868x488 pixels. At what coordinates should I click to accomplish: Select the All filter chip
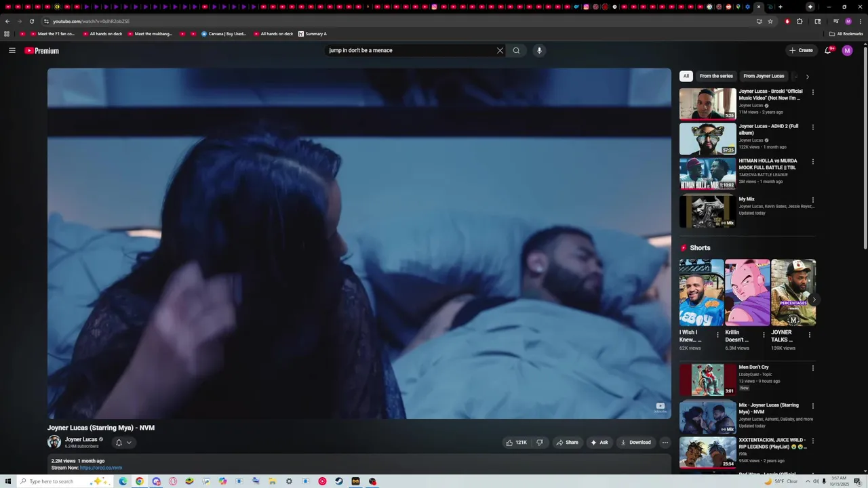(x=686, y=76)
